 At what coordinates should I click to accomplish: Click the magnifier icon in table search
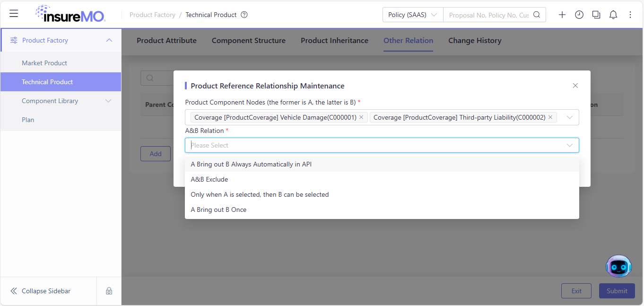(150, 78)
